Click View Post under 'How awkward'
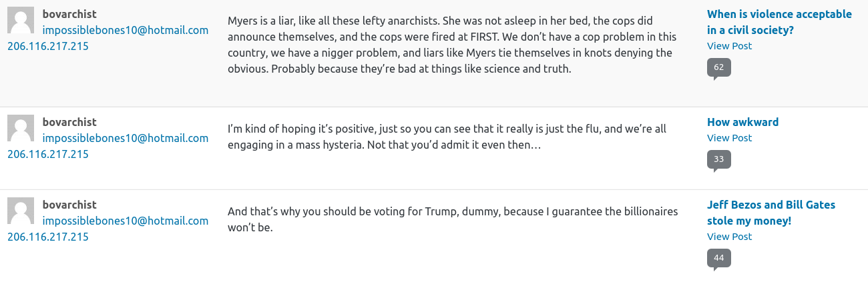Image resolution: width=868 pixels, height=284 pixels. 729,138
